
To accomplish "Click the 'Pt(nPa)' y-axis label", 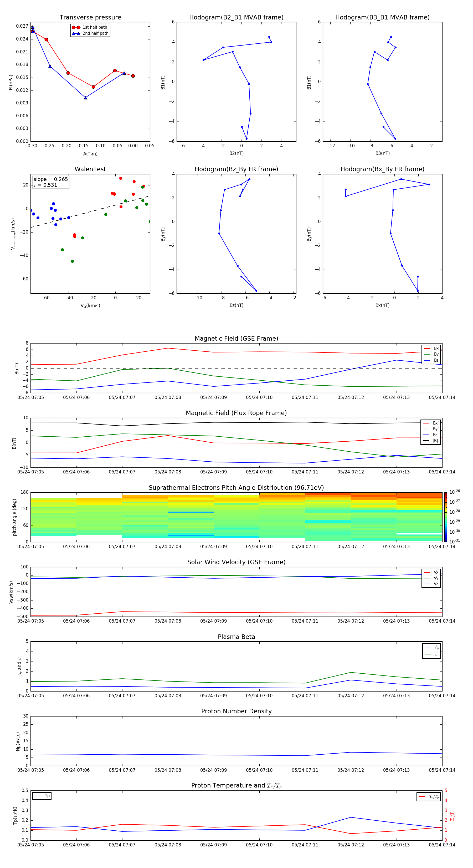I will (x=11, y=82).
